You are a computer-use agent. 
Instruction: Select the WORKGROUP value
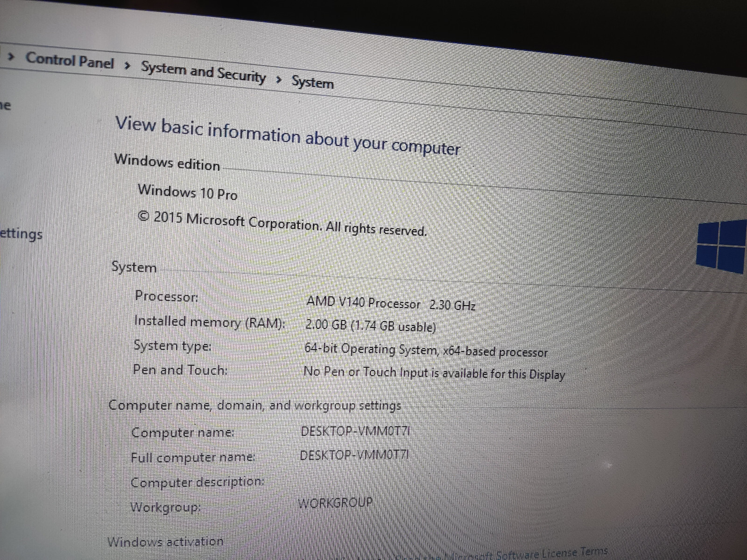coord(335,503)
